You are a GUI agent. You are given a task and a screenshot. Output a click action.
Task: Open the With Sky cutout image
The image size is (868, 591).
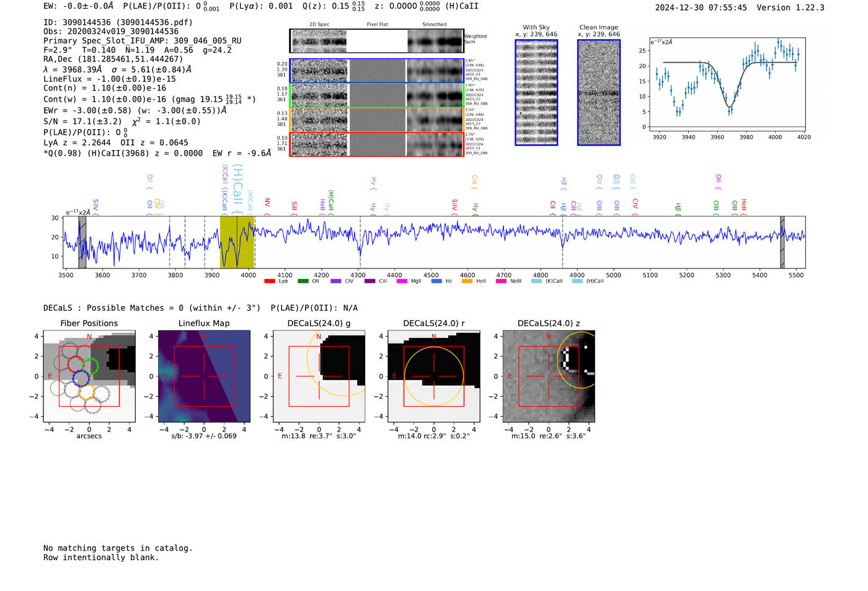[536, 92]
